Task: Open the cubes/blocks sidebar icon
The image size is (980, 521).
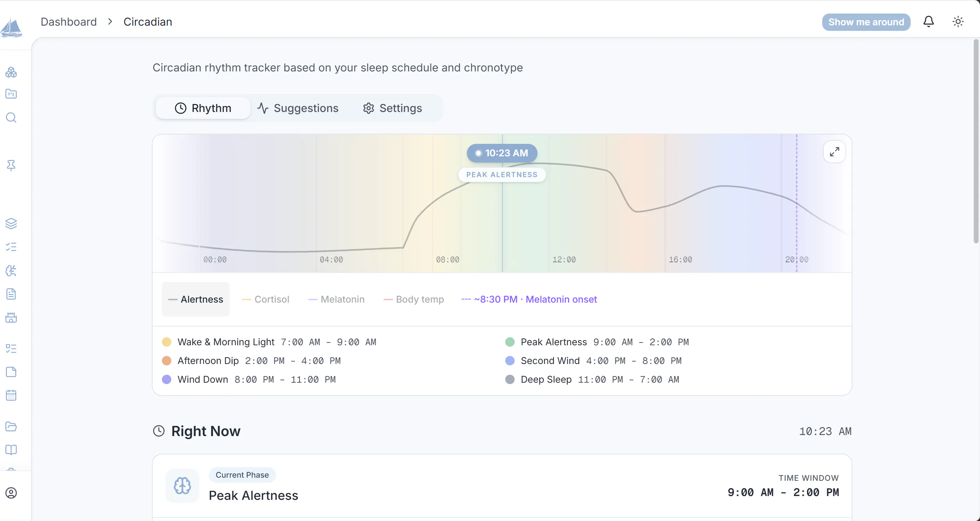Action: click(11, 72)
